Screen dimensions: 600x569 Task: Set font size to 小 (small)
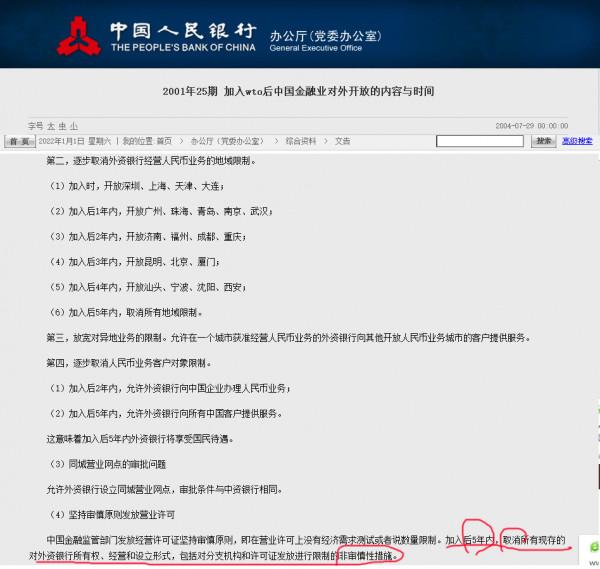[x=73, y=126]
